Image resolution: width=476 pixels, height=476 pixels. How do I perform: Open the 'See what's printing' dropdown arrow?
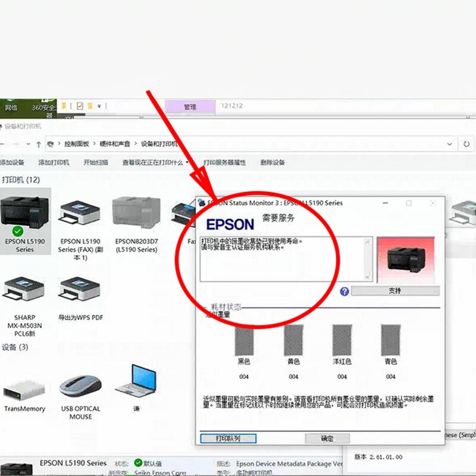point(187,162)
